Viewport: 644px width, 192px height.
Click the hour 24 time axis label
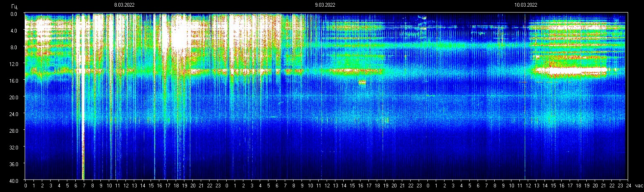pyautogui.click(x=629, y=186)
